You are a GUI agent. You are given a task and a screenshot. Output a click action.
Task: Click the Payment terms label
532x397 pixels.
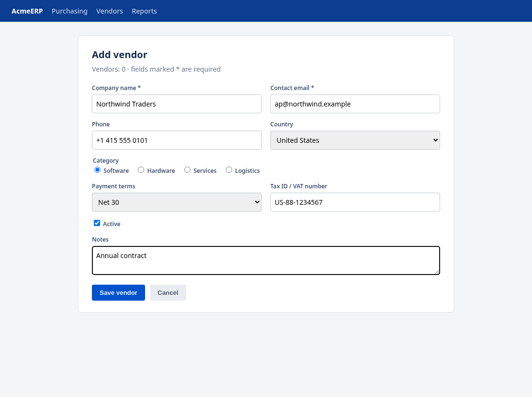point(114,186)
